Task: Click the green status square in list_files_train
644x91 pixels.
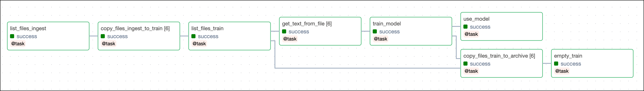Action: coord(194,36)
